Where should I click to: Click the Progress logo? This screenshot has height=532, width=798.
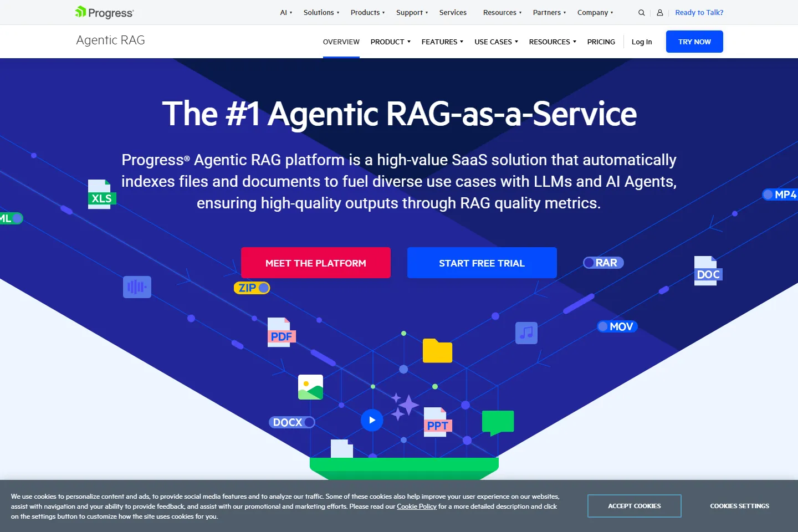tap(104, 12)
